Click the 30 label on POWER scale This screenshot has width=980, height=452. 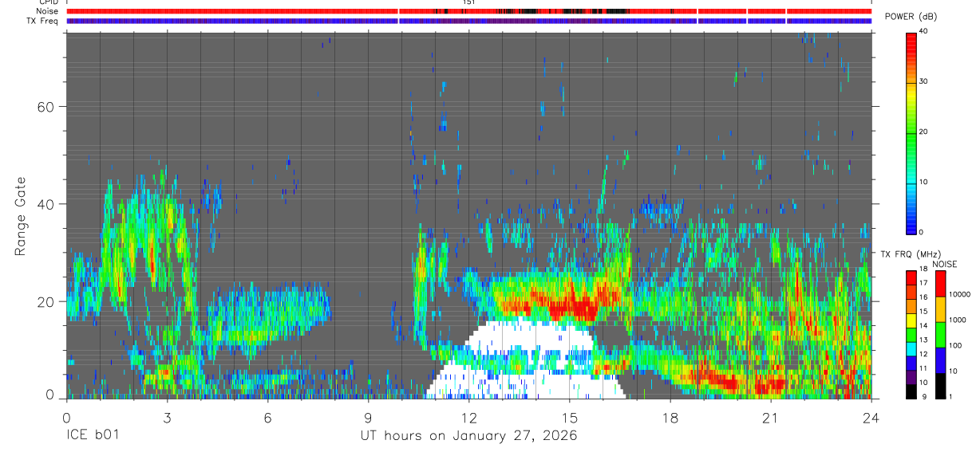[x=923, y=81]
